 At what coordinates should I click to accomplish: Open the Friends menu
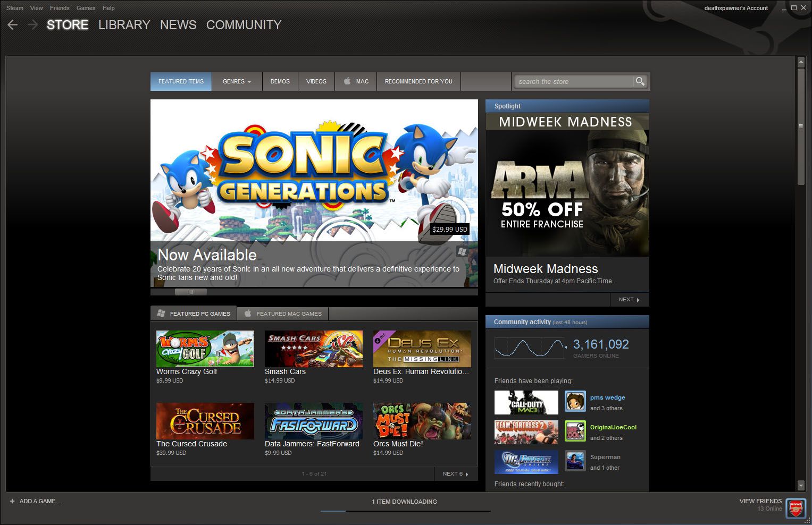click(60, 8)
